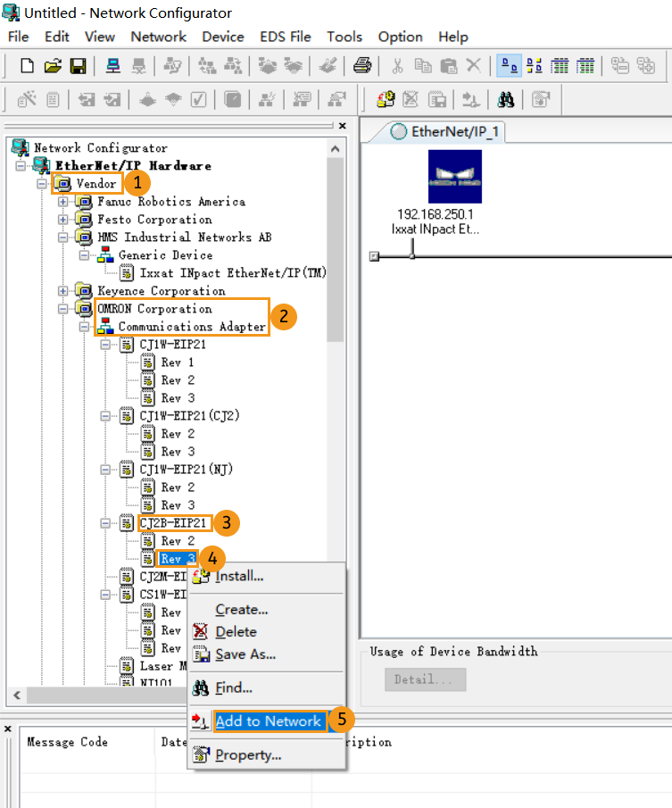Click the Delete EDS toolbar icon
This screenshot has height=808, width=672.
click(x=411, y=99)
